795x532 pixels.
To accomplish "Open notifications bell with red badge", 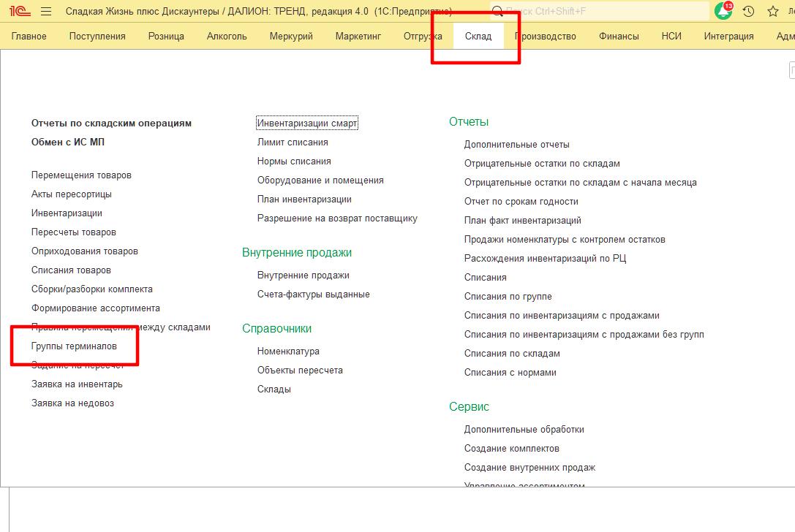I will [723, 12].
